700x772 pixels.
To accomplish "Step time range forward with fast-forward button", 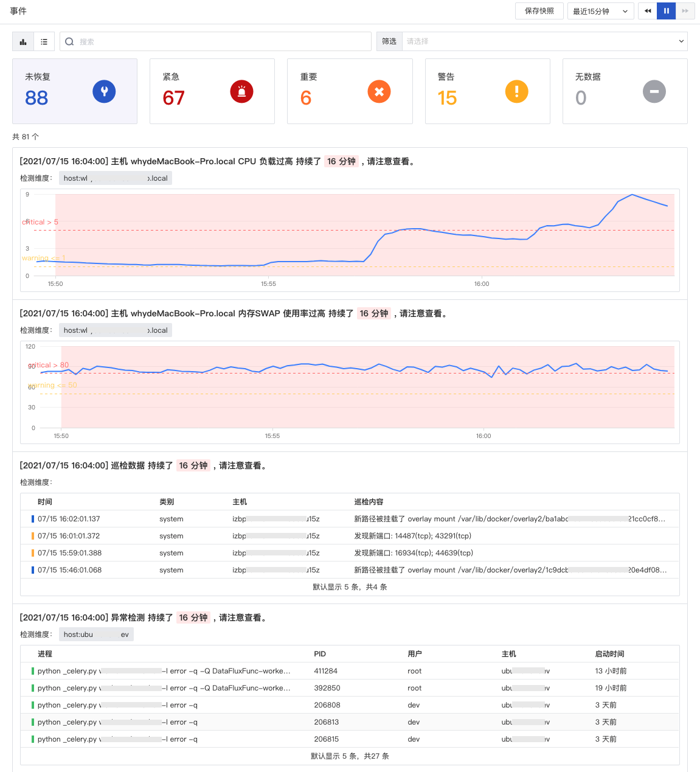I will (685, 11).
